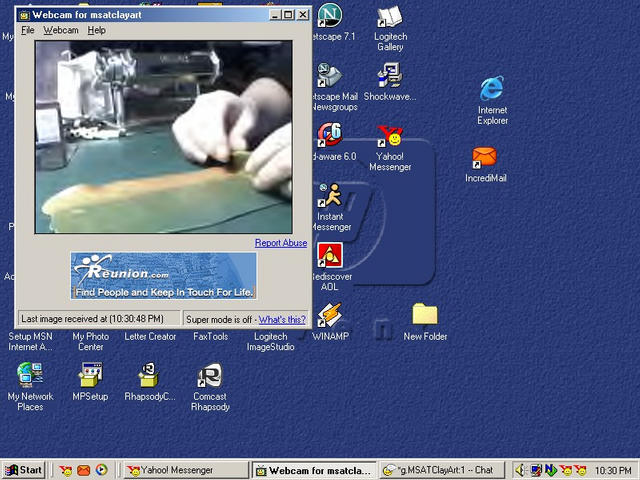Open the WINAMP desktop shortcut
Image resolution: width=640 pixels, height=480 pixels.
(x=330, y=315)
